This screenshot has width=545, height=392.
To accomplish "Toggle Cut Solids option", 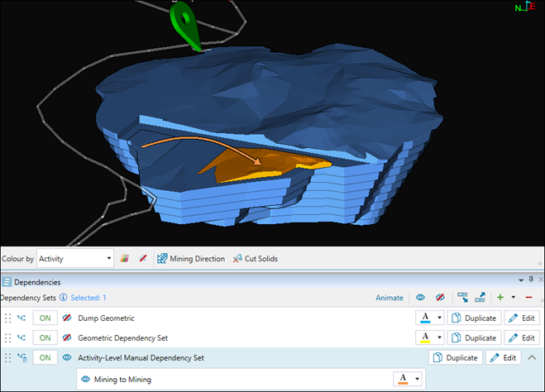I will 256,259.
